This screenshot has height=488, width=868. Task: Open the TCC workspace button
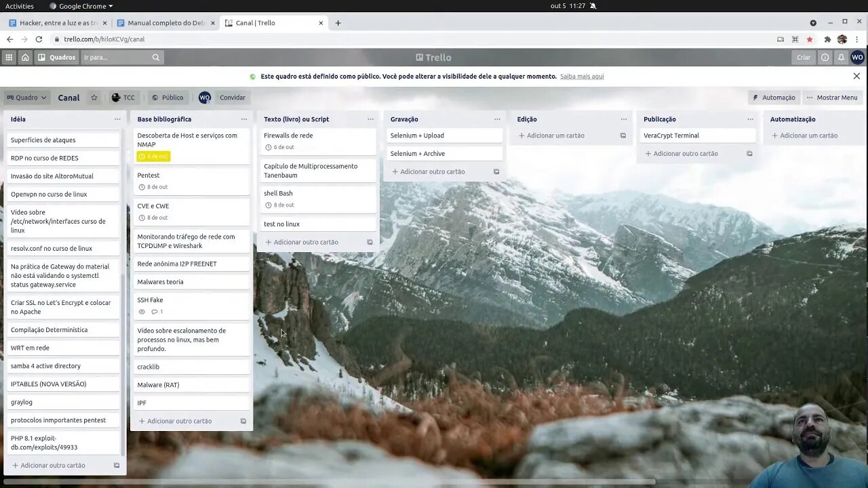coord(123,98)
